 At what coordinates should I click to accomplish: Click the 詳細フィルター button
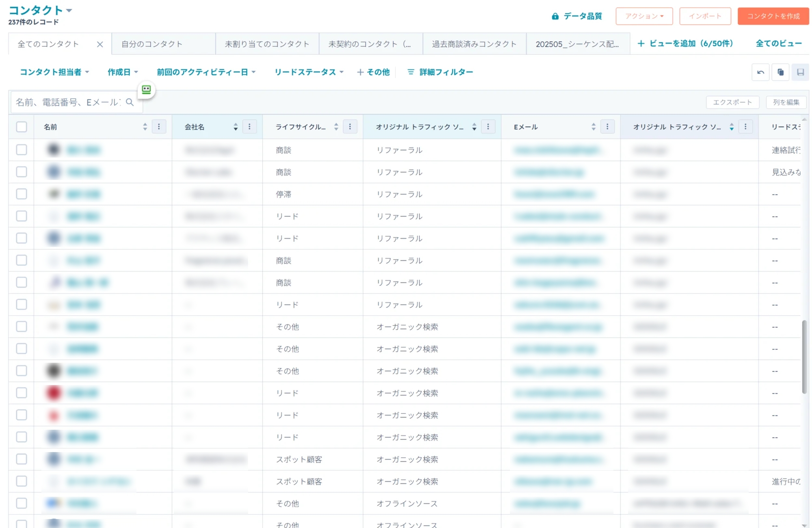440,72
